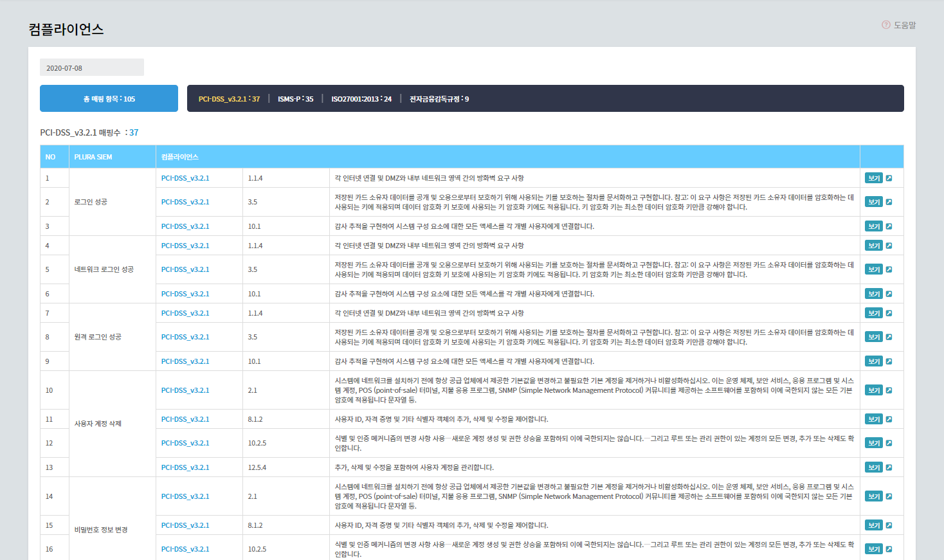Click the 도움말 help icon

886,25
